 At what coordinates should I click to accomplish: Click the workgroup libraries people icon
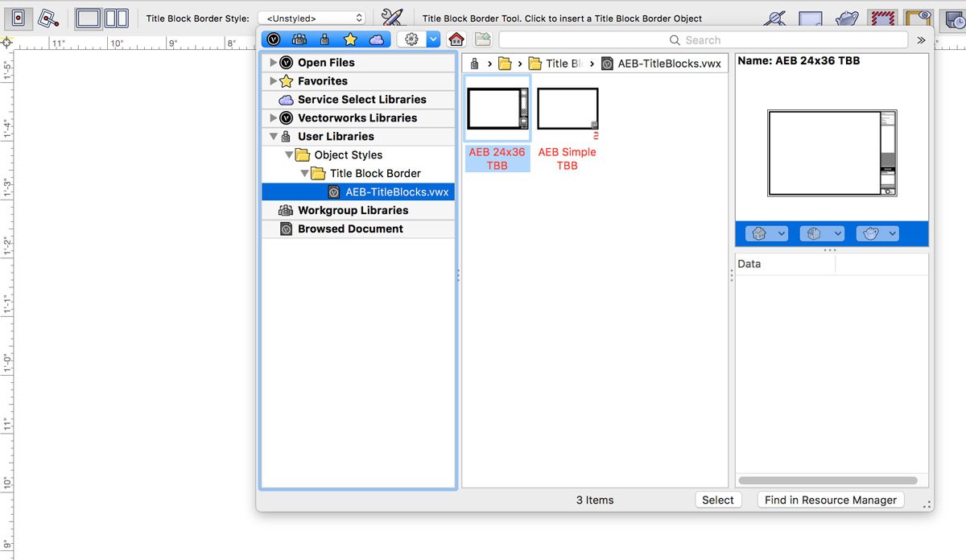[x=299, y=39]
